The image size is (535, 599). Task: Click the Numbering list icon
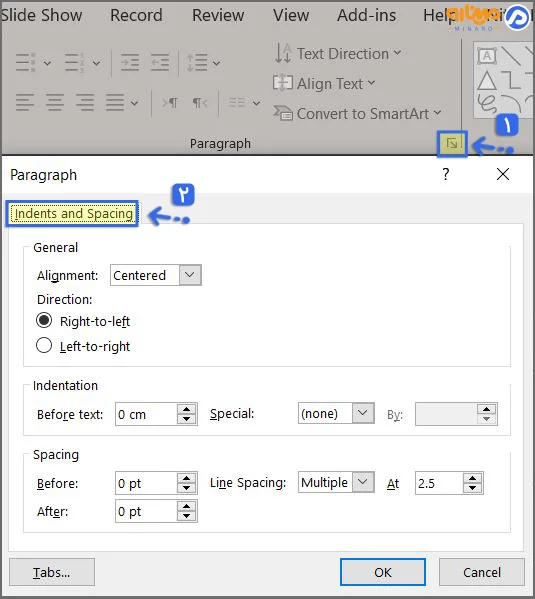[75, 62]
